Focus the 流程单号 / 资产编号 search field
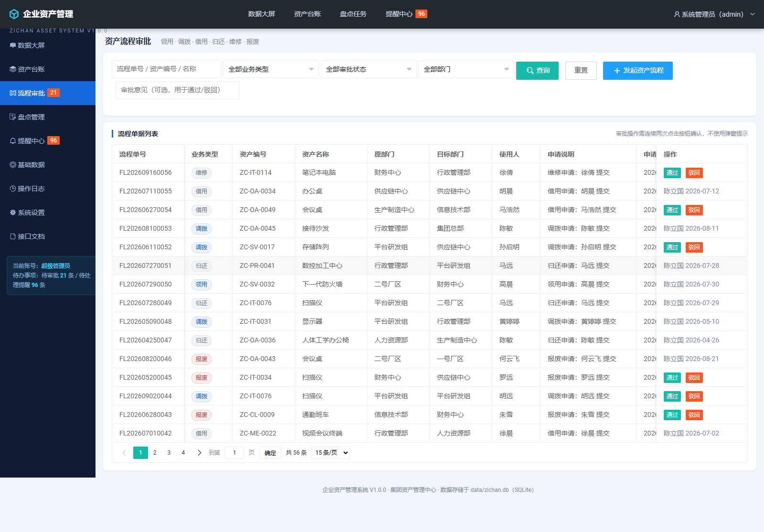This screenshot has height=532, width=764. click(x=167, y=69)
